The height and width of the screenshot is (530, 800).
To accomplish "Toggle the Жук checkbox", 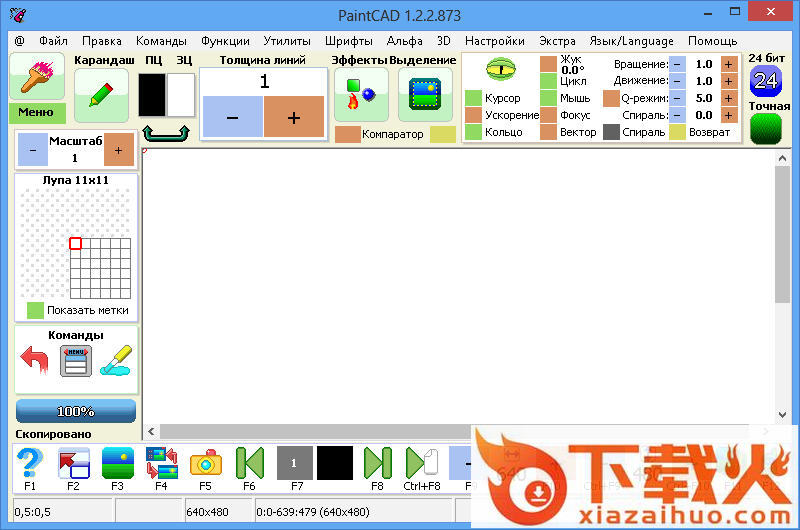I will (548, 64).
